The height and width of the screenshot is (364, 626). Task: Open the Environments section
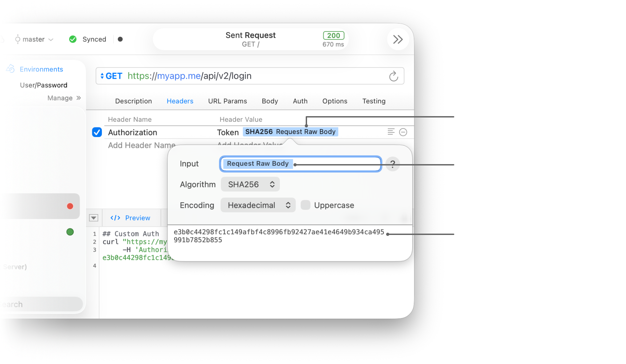[x=41, y=69]
